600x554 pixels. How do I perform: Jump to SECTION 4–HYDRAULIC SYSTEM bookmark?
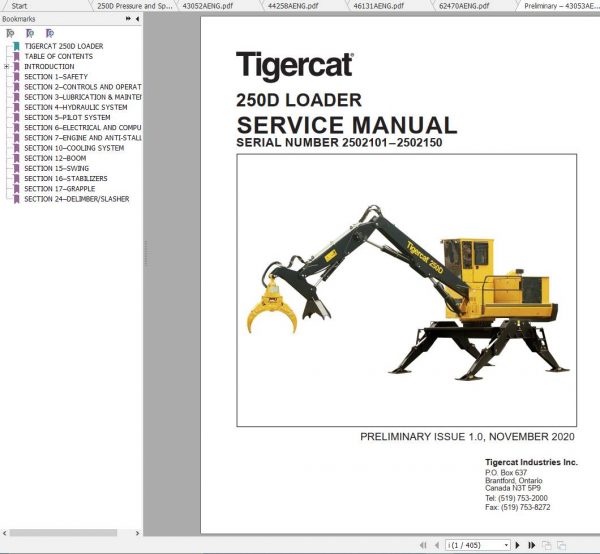tap(76, 108)
